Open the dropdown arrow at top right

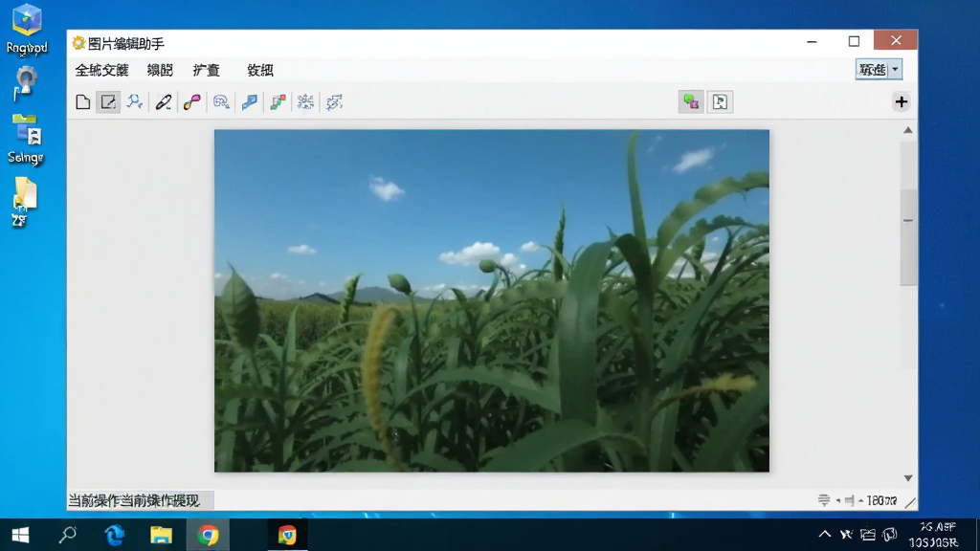pos(895,69)
